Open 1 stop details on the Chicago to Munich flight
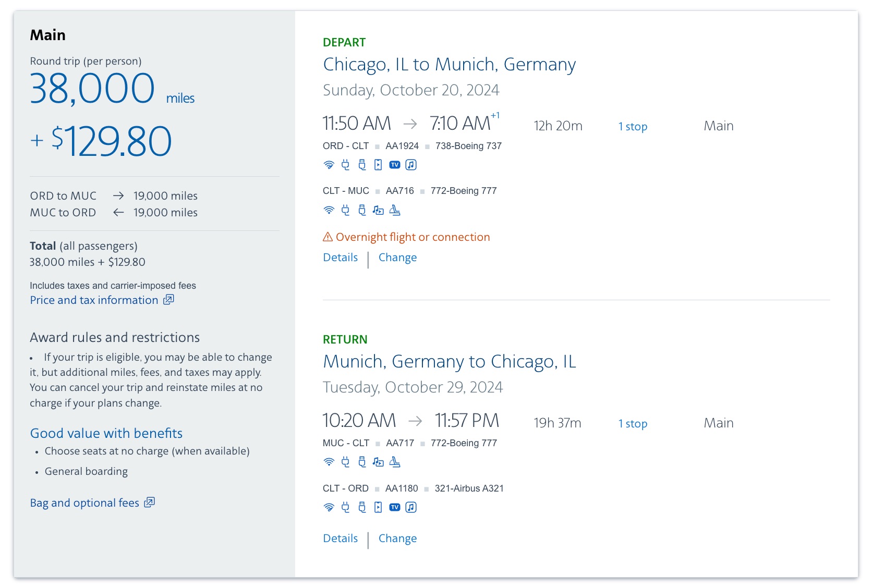The height and width of the screenshot is (588, 872). tap(633, 126)
